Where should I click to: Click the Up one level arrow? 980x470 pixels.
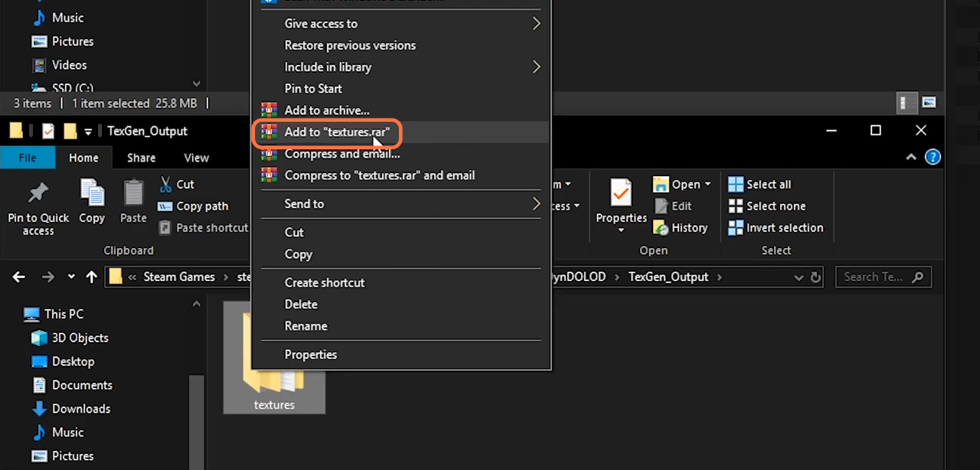91,277
